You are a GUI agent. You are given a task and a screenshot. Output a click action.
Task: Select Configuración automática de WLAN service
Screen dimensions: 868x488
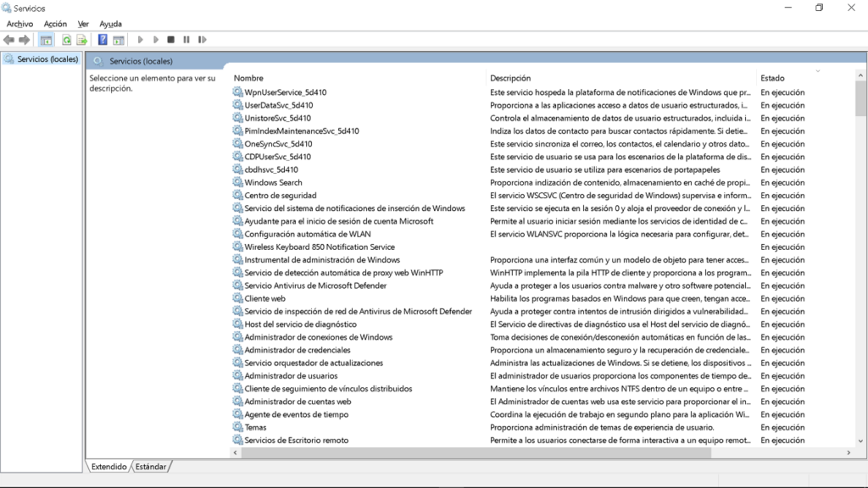point(308,234)
